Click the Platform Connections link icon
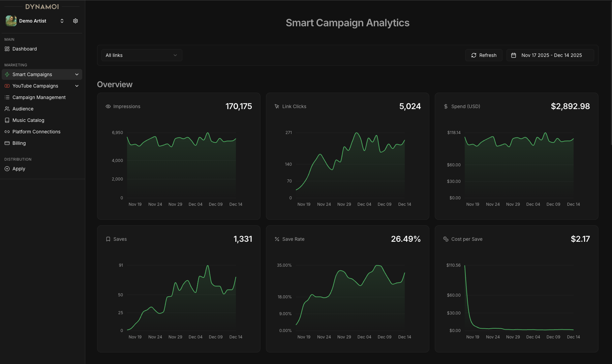Screen dimensions: 612x364 [x=7, y=132]
